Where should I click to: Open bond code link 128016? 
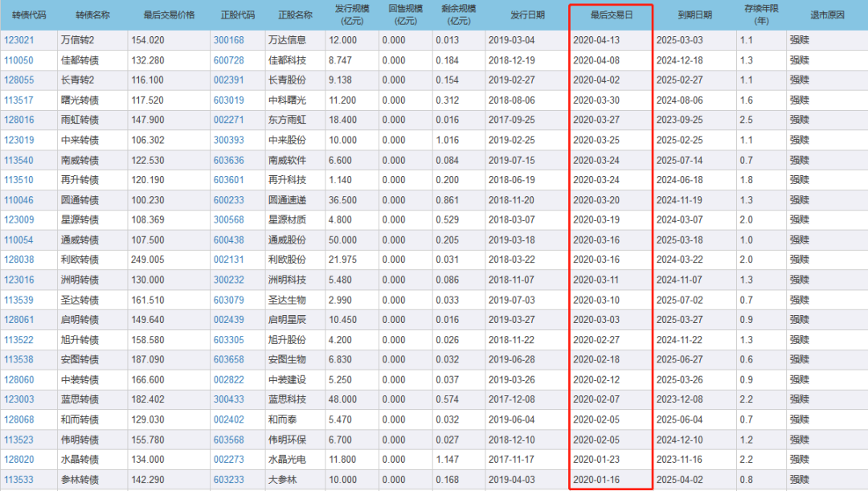coord(18,120)
